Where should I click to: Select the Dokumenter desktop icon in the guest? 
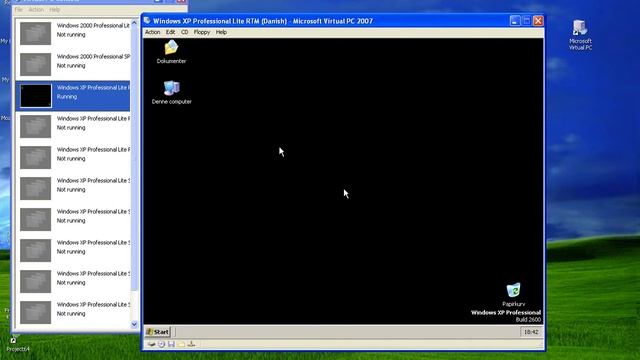tap(171, 52)
